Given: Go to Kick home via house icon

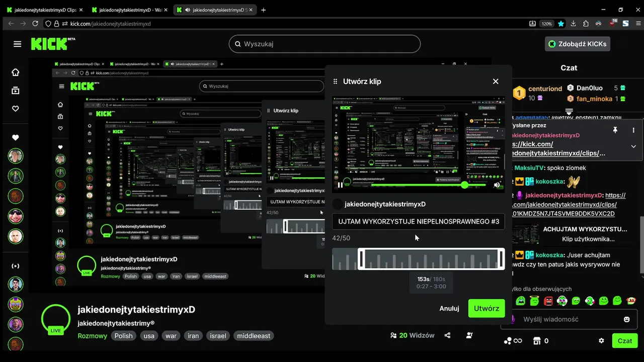Looking at the screenshot, I should coord(16,72).
